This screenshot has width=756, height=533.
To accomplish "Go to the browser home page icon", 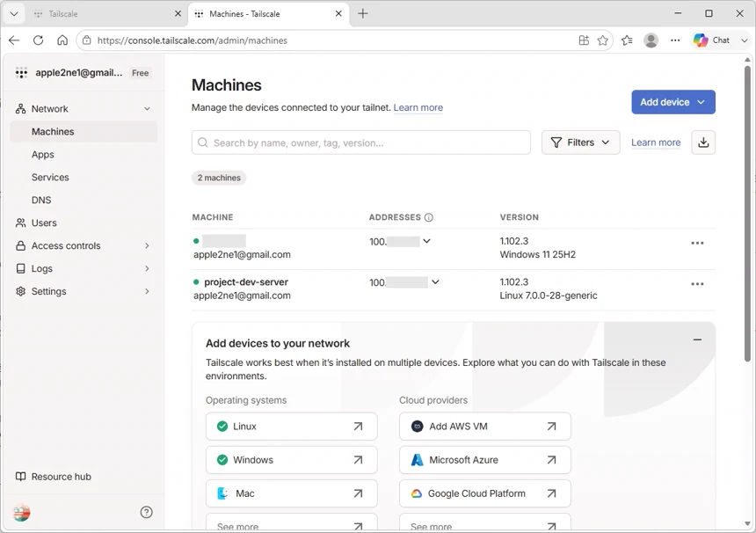I will coord(62,40).
